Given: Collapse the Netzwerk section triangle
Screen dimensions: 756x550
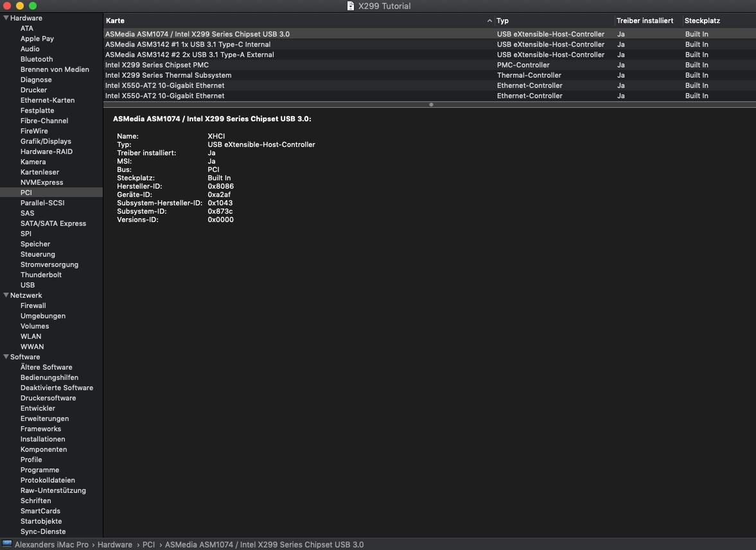Looking at the screenshot, I should (6, 295).
